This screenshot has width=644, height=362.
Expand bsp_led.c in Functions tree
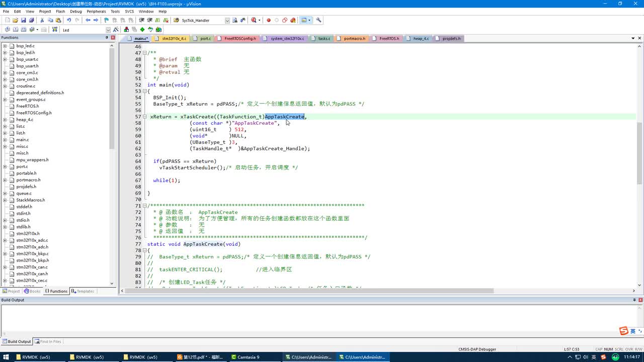tap(5, 46)
